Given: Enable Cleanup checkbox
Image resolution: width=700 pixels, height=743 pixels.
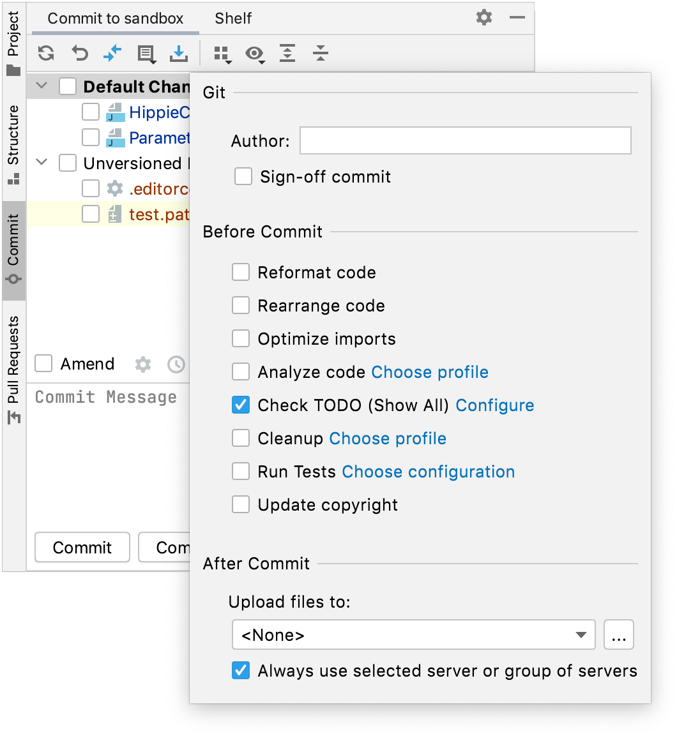Looking at the screenshot, I should point(240,439).
